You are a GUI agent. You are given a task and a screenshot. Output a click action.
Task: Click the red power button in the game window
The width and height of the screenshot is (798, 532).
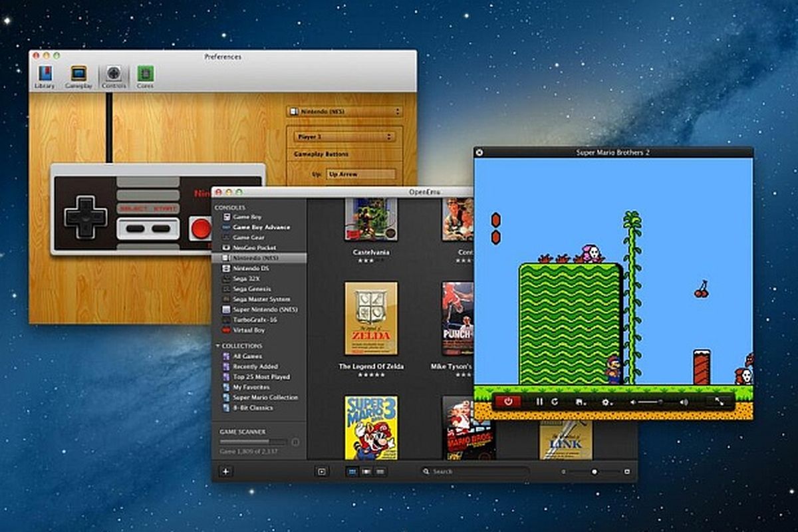pyautogui.click(x=508, y=402)
